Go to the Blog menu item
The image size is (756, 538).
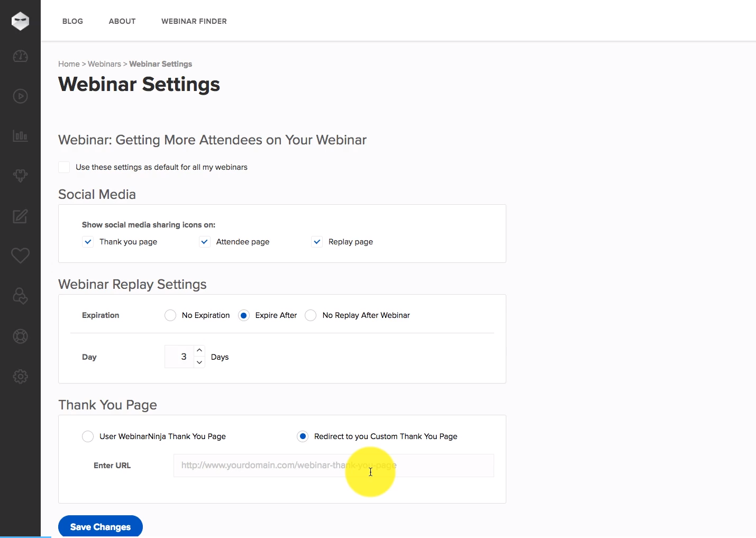pyautogui.click(x=72, y=21)
